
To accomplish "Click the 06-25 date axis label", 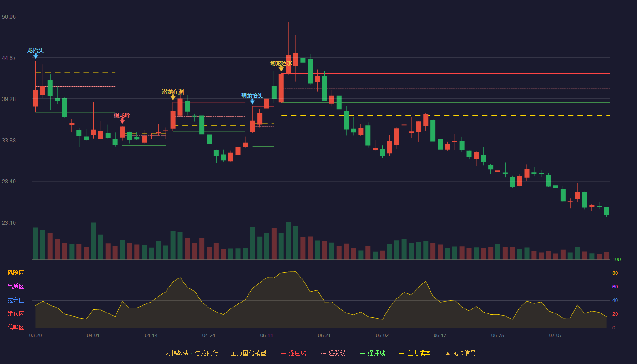I will tap(498, 335).
